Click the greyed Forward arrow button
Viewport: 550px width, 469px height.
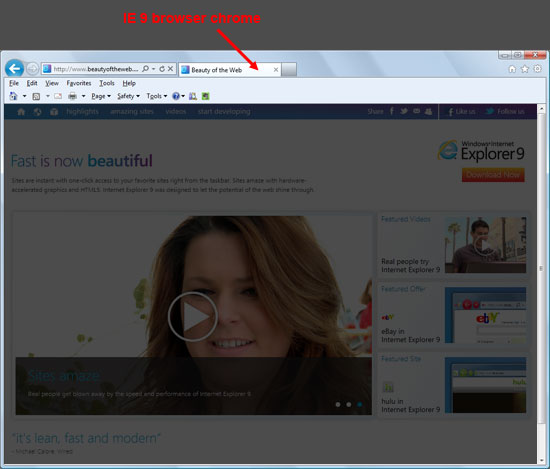(x=32, y=69)
